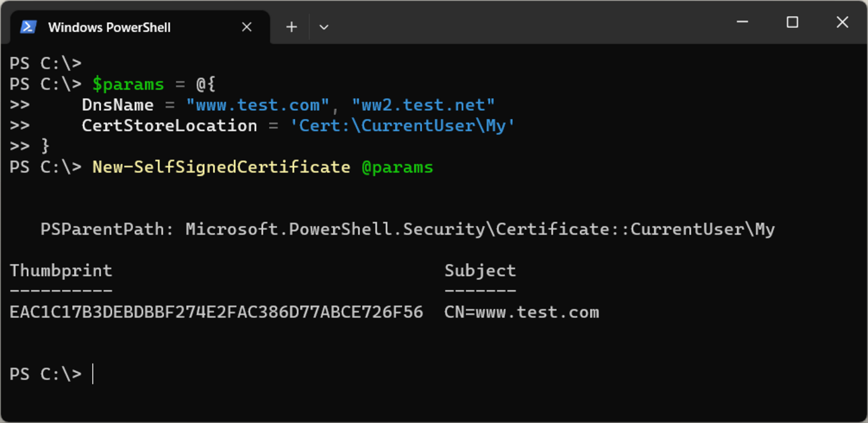Viewport: 868px width, 423px height.
Task: Click the "www.test.com" string in DnsName
Action: pyautogui.click(x=258, y=105)
